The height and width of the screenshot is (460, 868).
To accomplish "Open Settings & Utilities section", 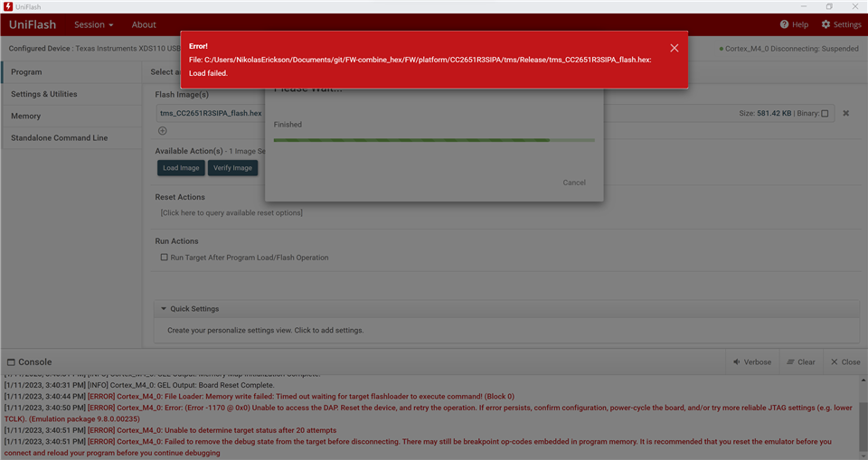I will [x=71, y=94].
